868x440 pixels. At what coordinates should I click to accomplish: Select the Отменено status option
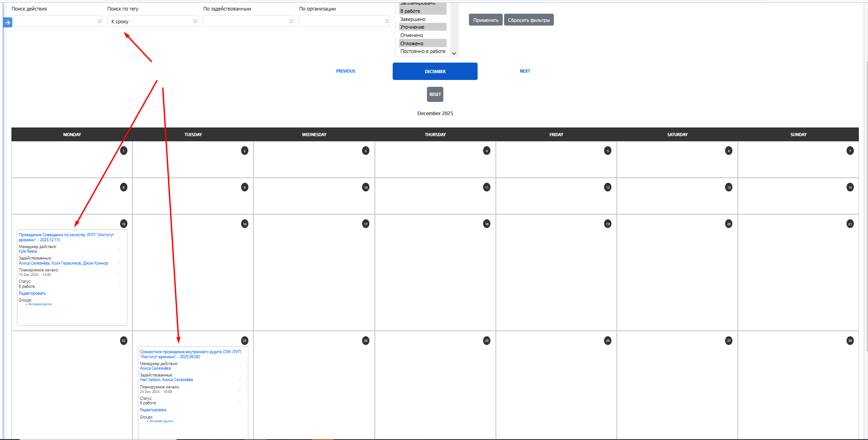tap(411, 35)
